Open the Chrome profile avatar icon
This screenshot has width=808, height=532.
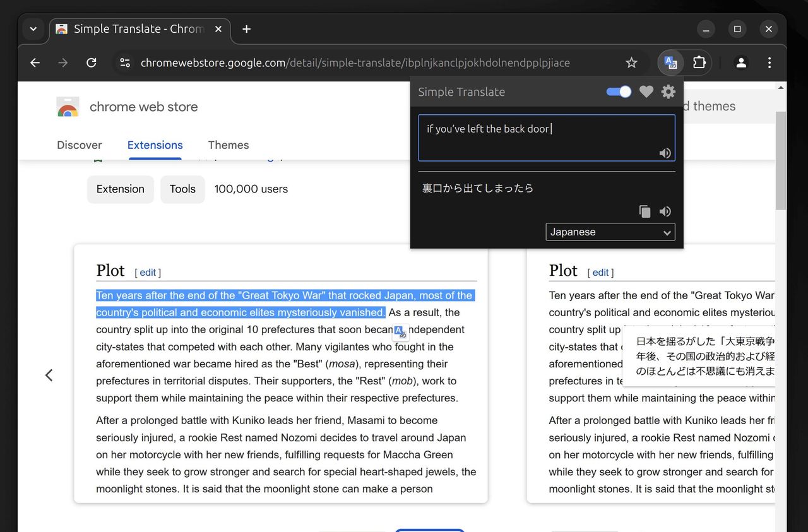(x=741, y=62)
